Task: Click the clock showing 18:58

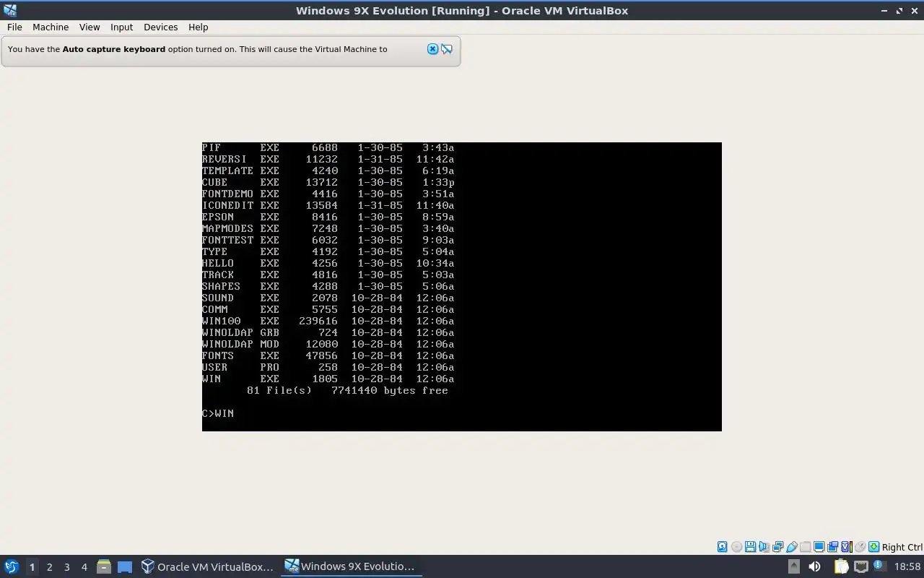Action: [x=907, y=566]
